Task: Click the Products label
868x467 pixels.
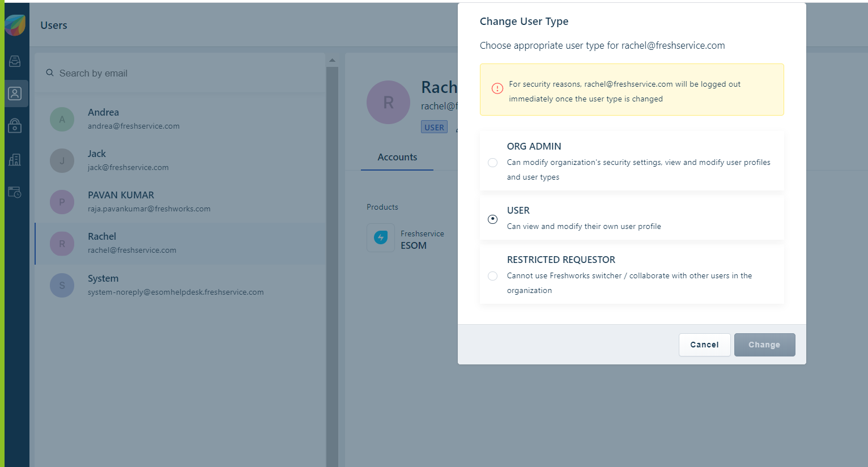Action: click(x=382, y=207)
